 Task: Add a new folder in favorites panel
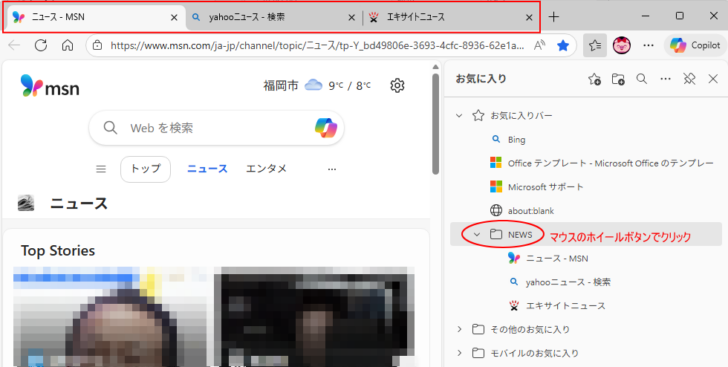[618, 79]
